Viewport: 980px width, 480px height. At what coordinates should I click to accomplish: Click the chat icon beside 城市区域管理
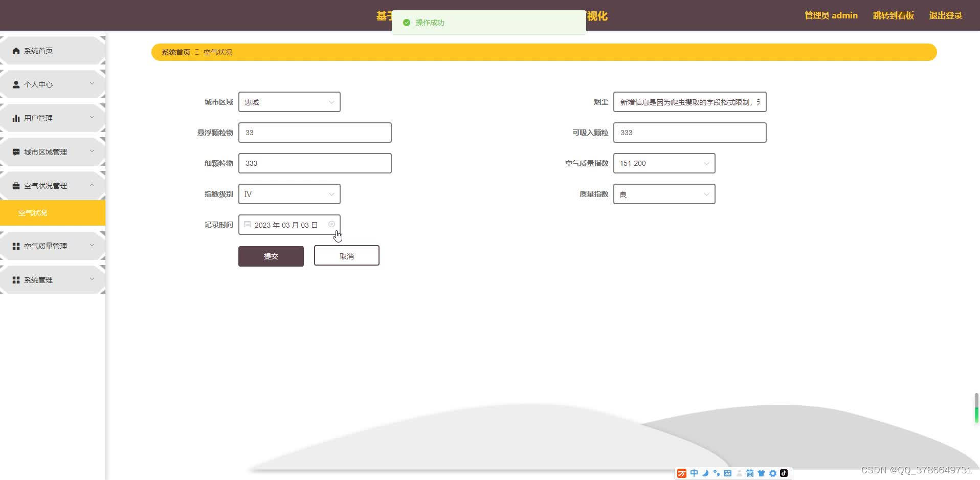coord(16,152)
